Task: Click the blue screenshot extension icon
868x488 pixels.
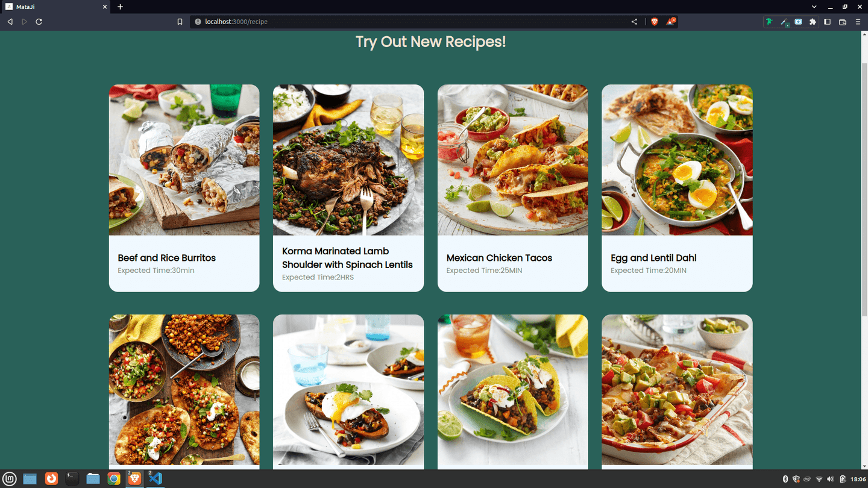Action: click(798, 22)
